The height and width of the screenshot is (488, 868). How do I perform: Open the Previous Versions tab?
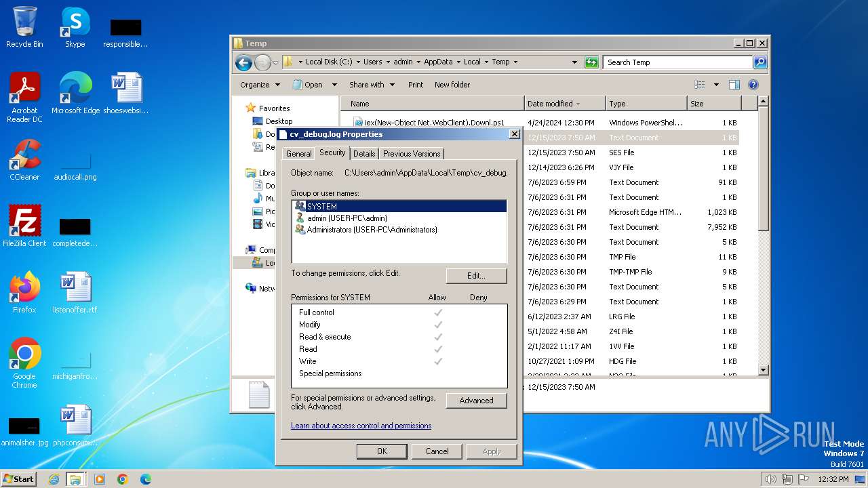pos(412,154)
